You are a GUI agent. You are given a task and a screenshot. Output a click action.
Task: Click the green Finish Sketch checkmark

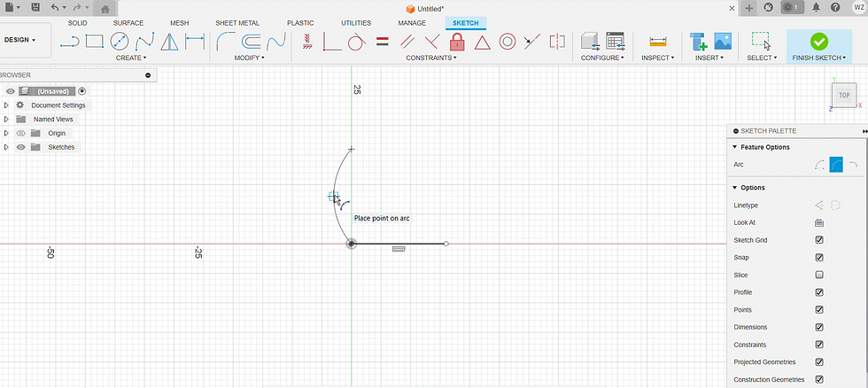click(819, 41)
